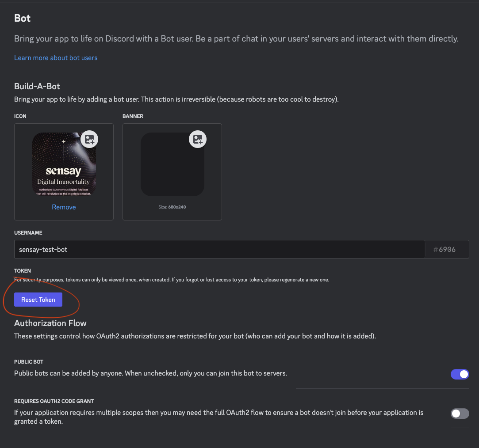Click the Authorization Flow section heading
479x448 pixels.
click(x=50, y=323)
